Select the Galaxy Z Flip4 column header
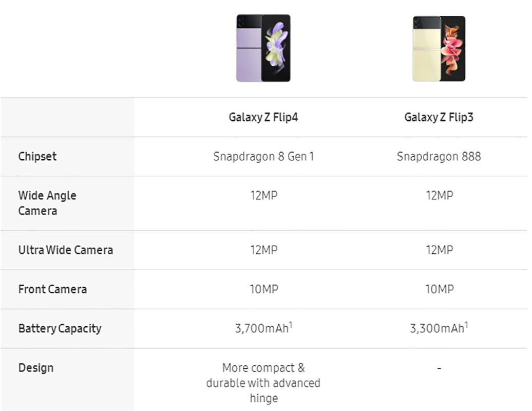The height and width of the screenshot is (411, 532). pos(263,117)
